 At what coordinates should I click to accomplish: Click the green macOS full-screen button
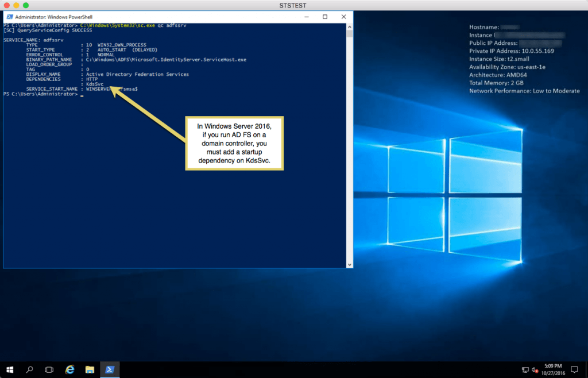(x=25, y=5)
